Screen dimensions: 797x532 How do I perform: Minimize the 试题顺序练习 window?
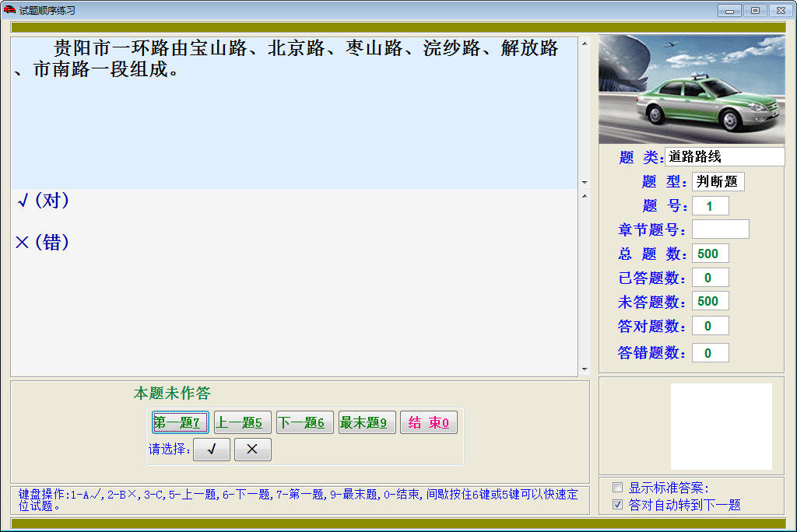pos(729,11)
